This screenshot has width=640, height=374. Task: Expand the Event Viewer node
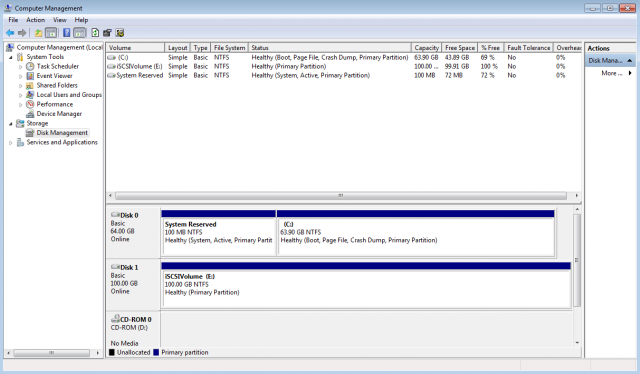[20, 76]
